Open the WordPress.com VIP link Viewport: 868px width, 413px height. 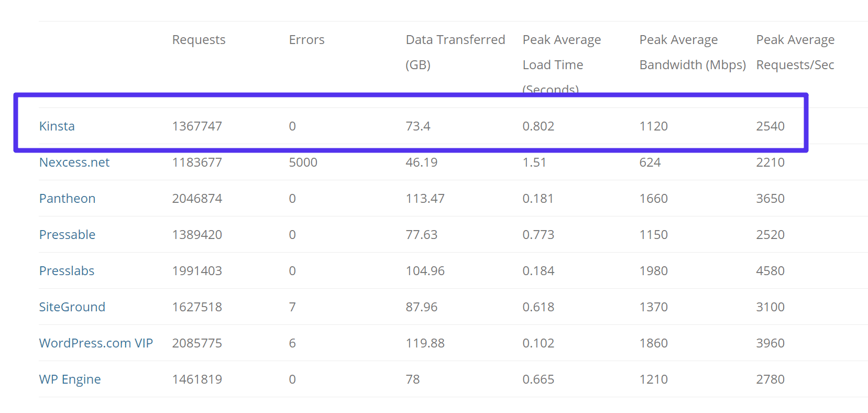[96, 343]
